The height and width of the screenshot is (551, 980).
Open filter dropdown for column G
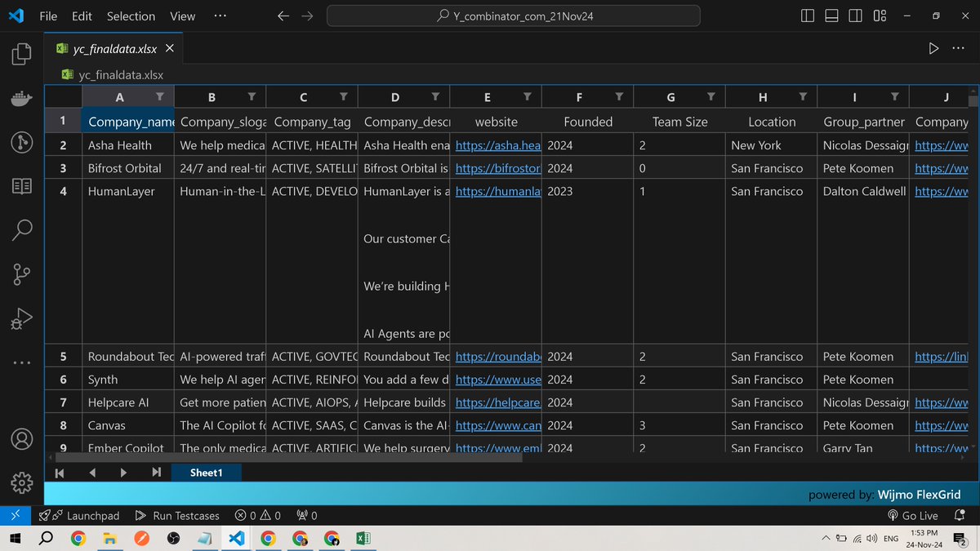(711, 97)
